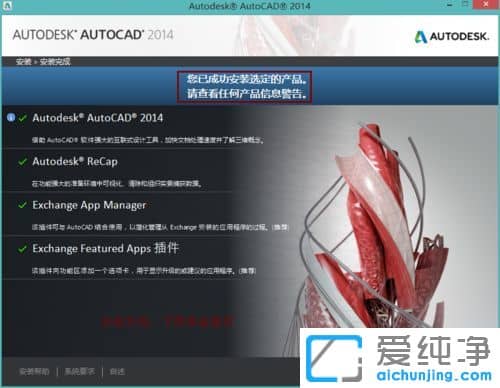
Task: Click the description under Exchange Featured Apps 插件
Action: pyautogui.click(x=144, y=271)
